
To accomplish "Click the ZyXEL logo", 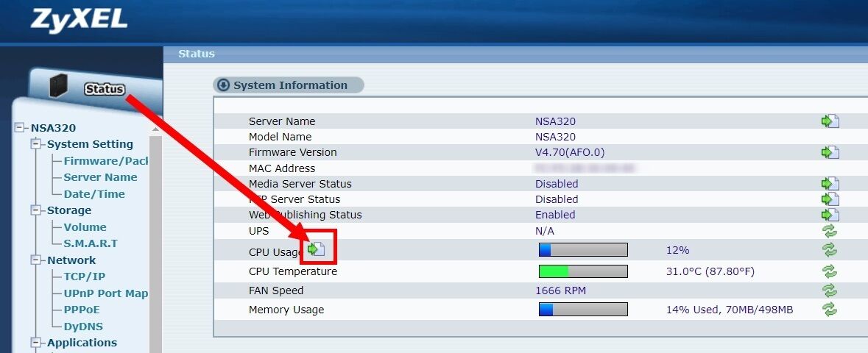I will coord(79,20).
